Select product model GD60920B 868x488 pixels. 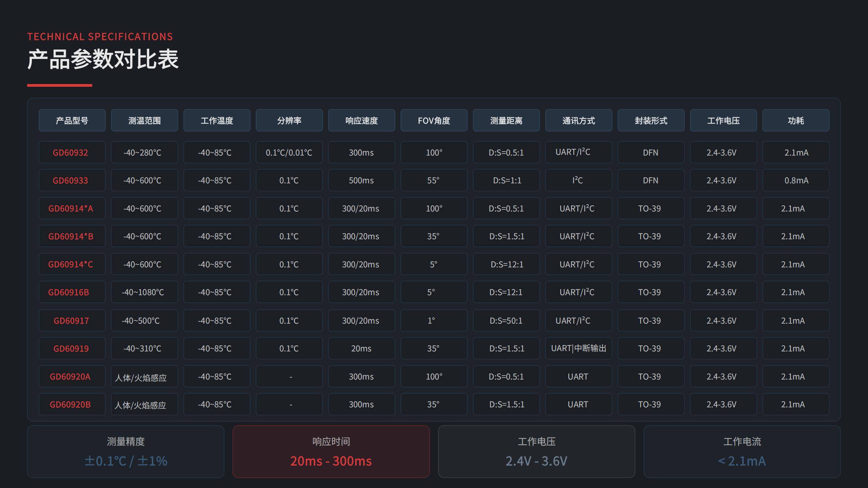click(72, 404)
